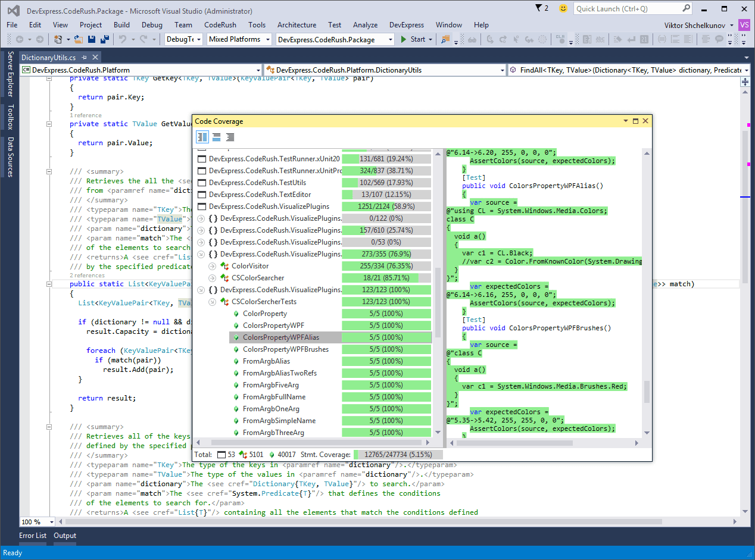Select the FromArgbFullName method row
The width and height of the screenshot is (755, 560).
(x=274, y=397)
